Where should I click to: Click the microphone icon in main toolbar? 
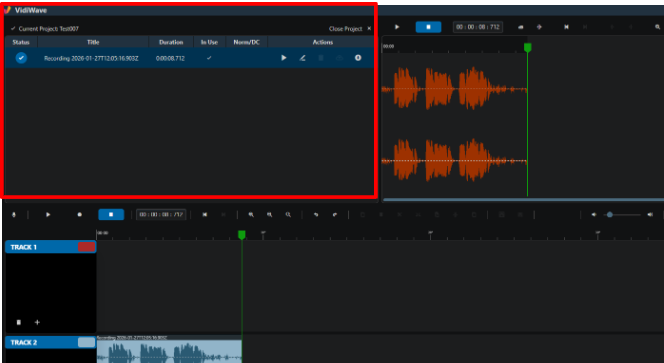click(x=14, y=215)
